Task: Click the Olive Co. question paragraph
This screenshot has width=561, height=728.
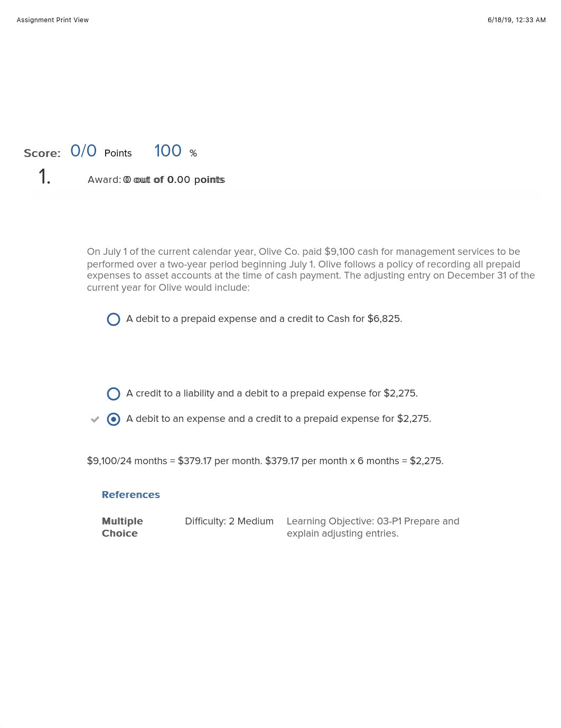Action: pos(311,270)
